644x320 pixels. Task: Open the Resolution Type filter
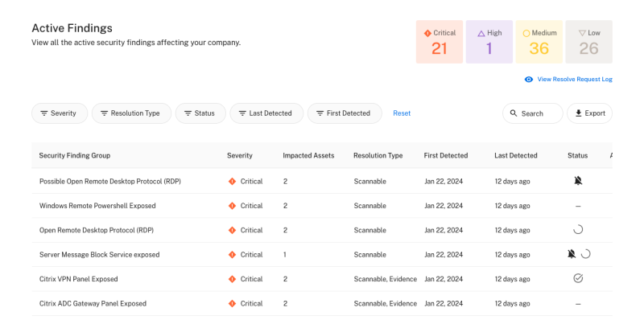coord(131,113)
